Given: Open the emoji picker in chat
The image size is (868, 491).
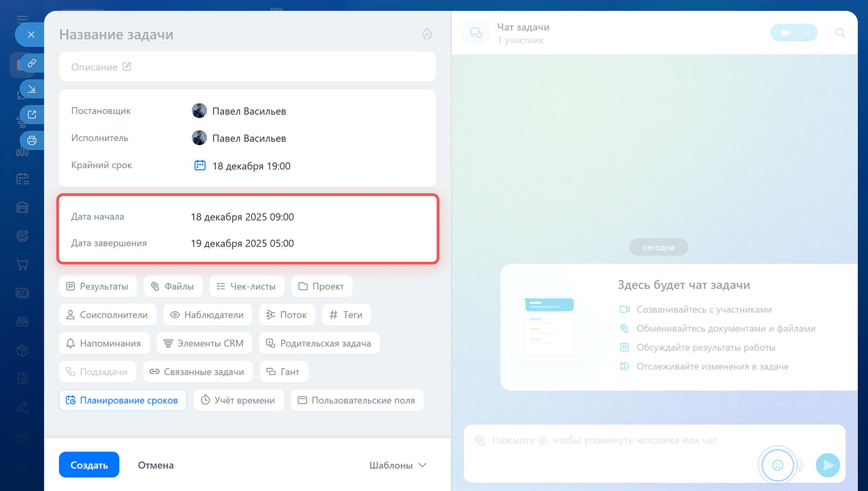Looking at the screenshot, I should pyautogui.click(x=777, y=465).
